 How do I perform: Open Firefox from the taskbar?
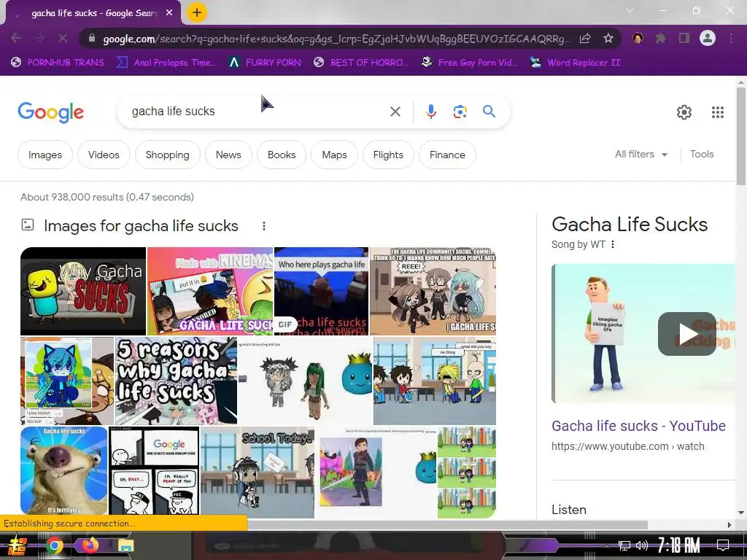[90, 545]
